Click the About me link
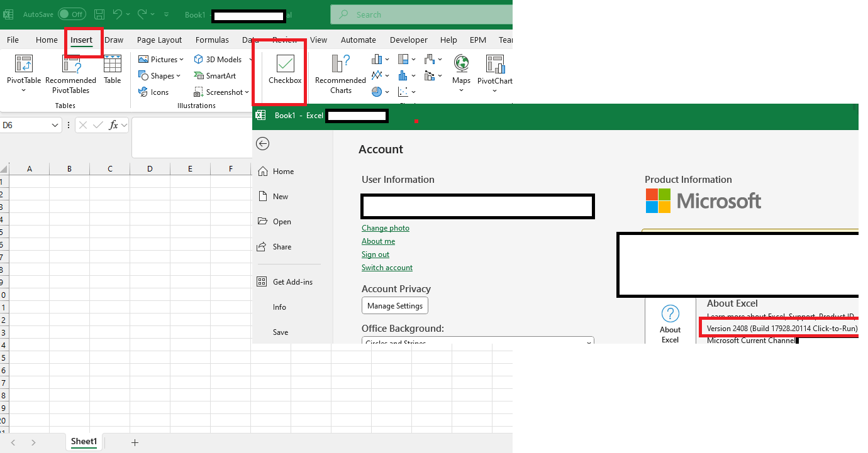This screenshot has height=453, width=868. tap(379, 241)
